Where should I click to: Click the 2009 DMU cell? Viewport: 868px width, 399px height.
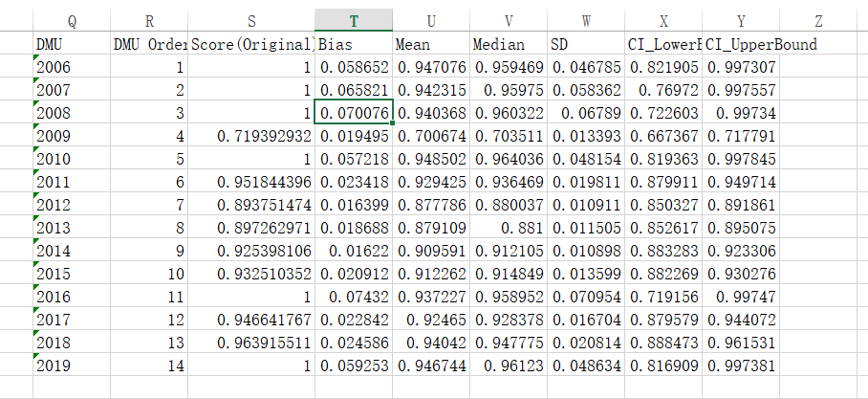click(72, 137)
